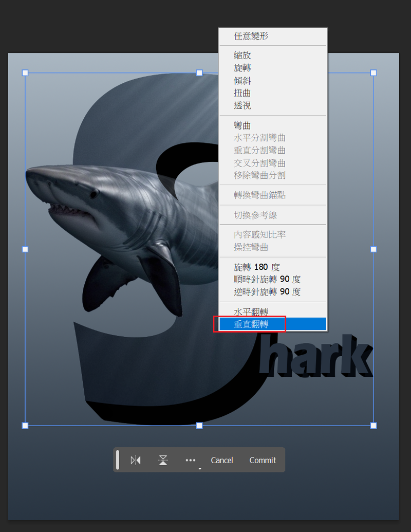The image size is (411, 532).
Task: Click the flip vertical icon in the task bar
Action: pos(163,460)
